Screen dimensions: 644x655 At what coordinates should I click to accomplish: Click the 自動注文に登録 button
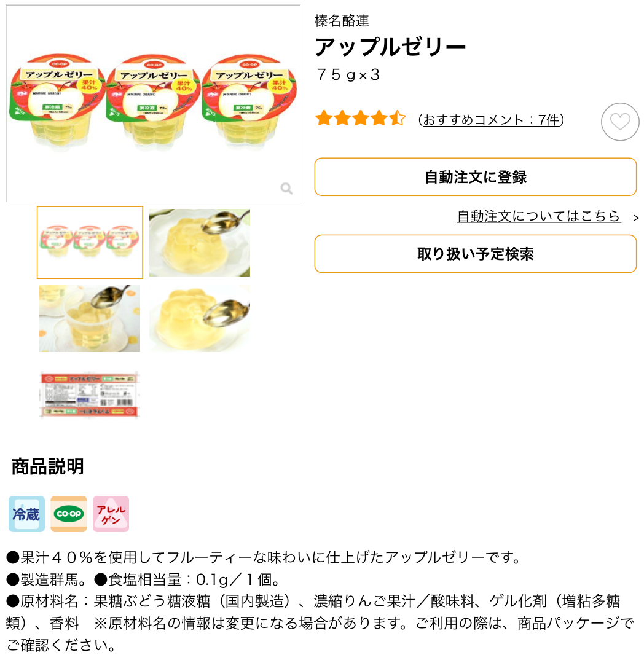pos(475,177)
